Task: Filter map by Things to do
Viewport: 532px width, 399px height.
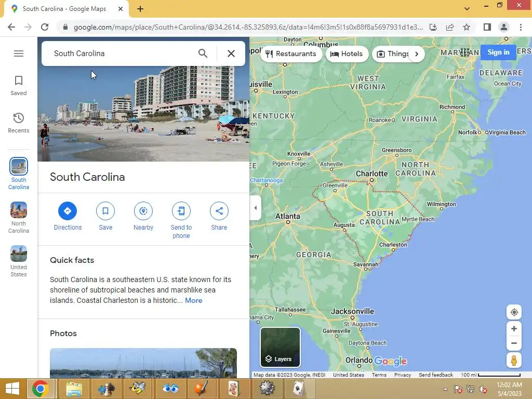Action: pos(393,54)
